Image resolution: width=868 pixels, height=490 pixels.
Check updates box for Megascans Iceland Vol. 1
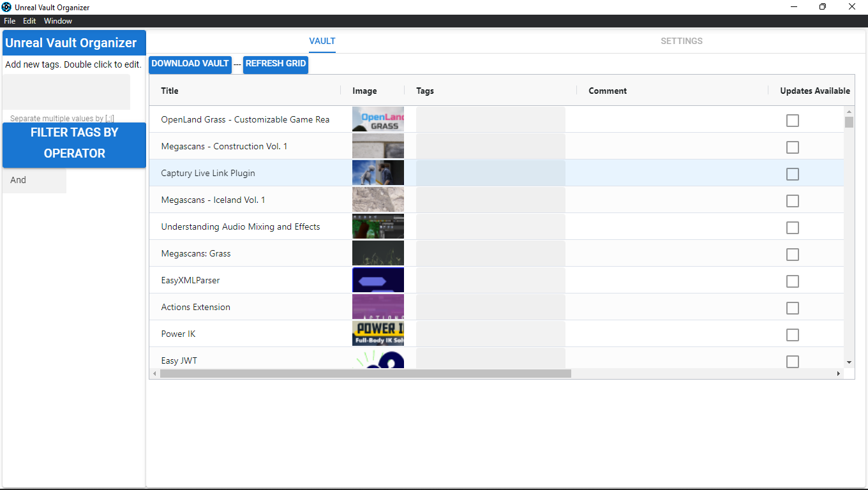(793, 201)
